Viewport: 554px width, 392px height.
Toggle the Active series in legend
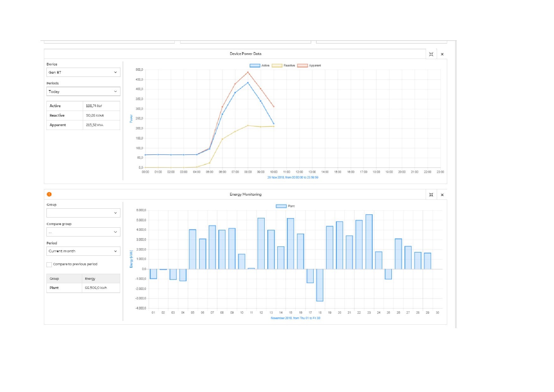tap(259, 65)
